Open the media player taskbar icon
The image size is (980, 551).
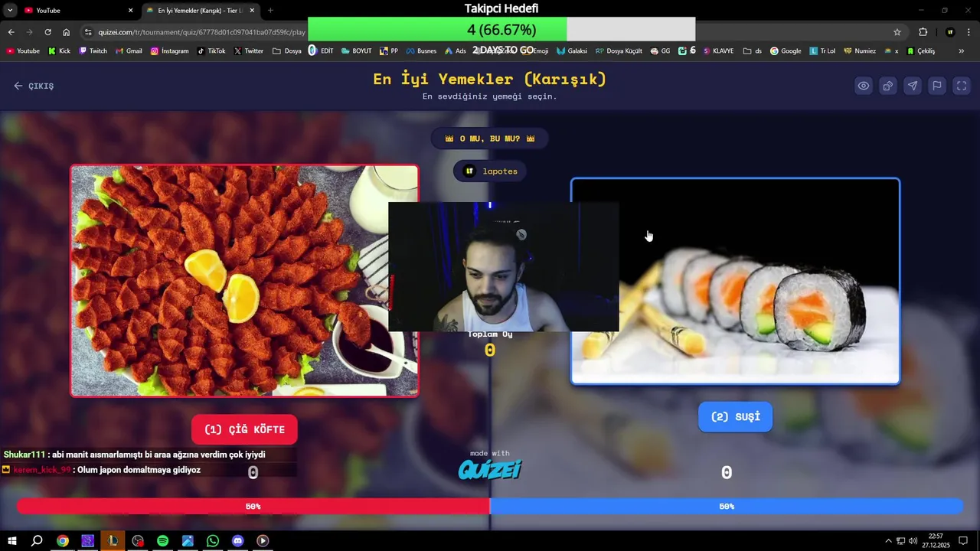pyautogui.click(x=263, y=541)
